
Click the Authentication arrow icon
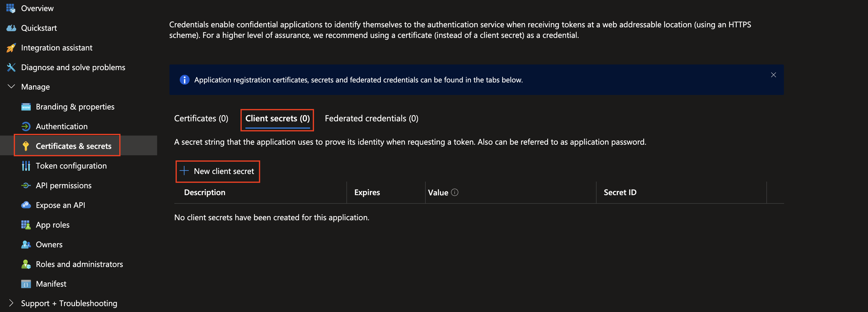pyautogui.click(x=26, y=126)
